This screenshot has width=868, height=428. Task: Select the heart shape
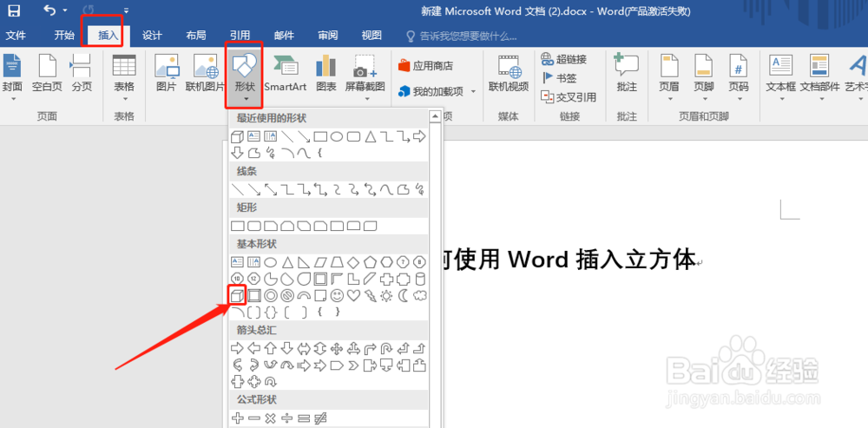[353, 296]
